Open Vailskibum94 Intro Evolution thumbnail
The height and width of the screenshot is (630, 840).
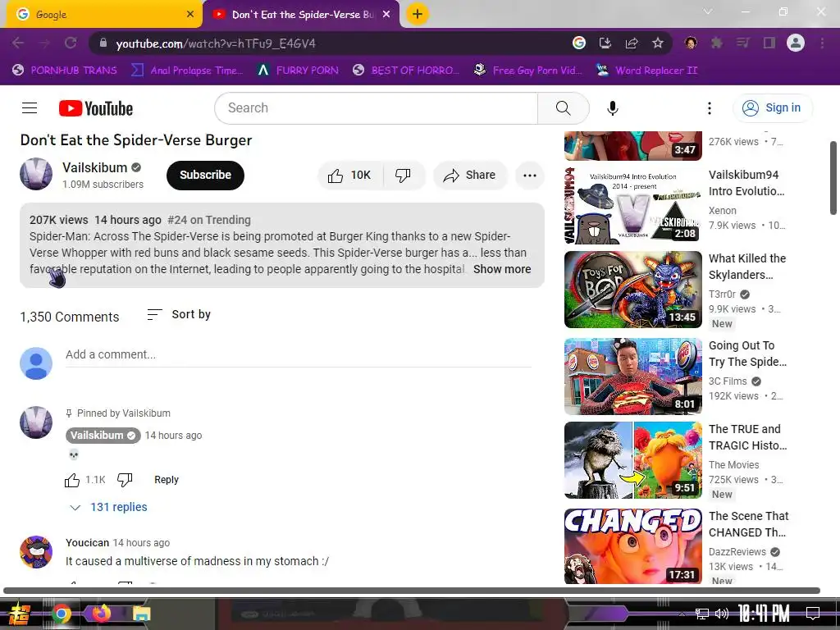click(x=632, y=206)
